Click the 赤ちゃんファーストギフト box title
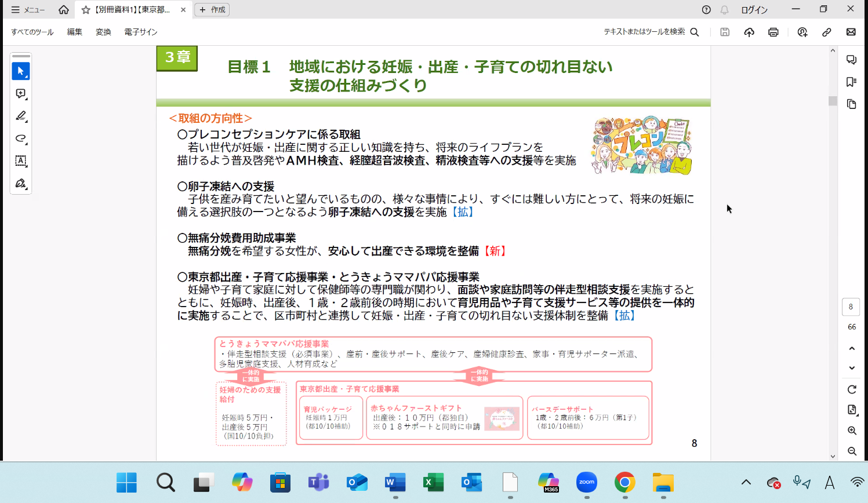 (416, 408)
